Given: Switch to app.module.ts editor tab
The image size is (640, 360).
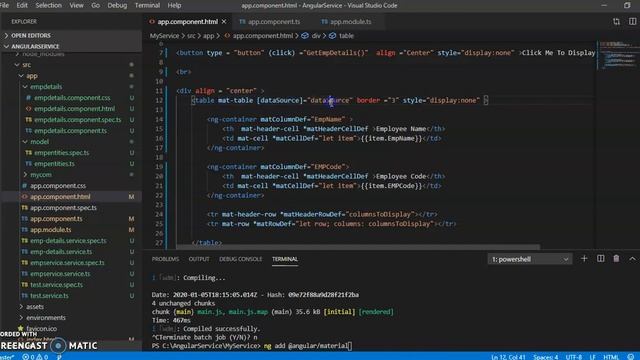Looking at the screenshot, I should pyautogui.click(x=347, y=22).
